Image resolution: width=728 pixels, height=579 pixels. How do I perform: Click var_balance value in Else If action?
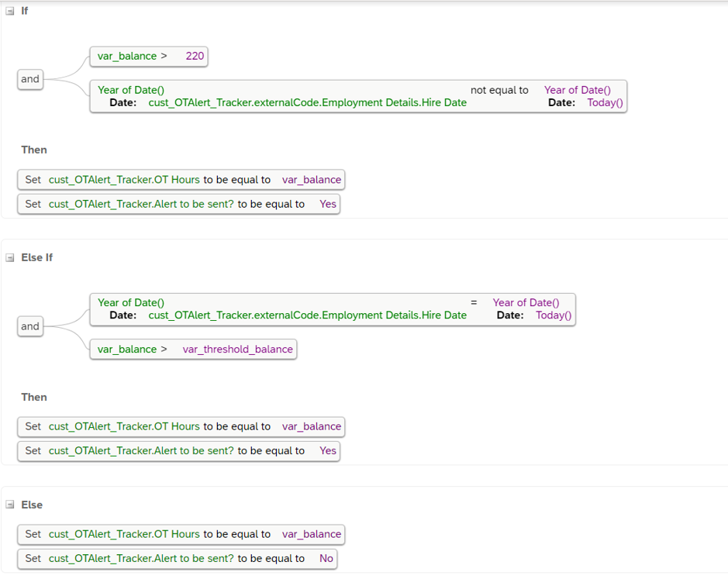click(x=311, y=426)
